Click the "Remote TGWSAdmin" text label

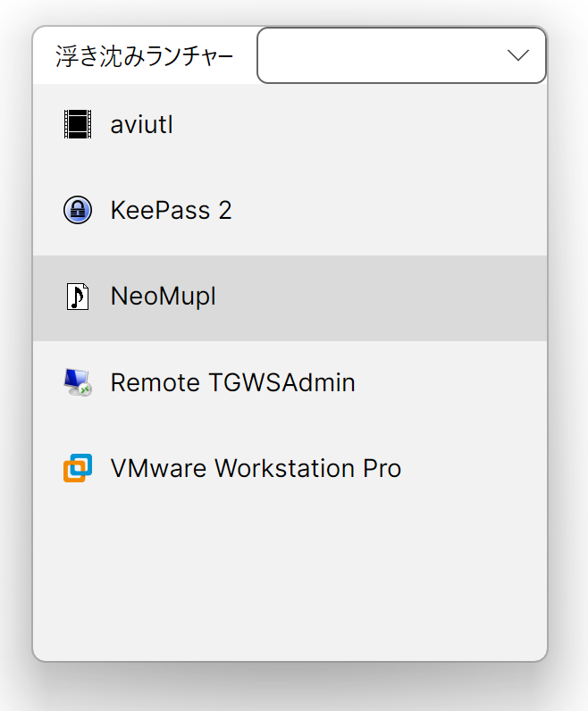[x=232, y=382]
